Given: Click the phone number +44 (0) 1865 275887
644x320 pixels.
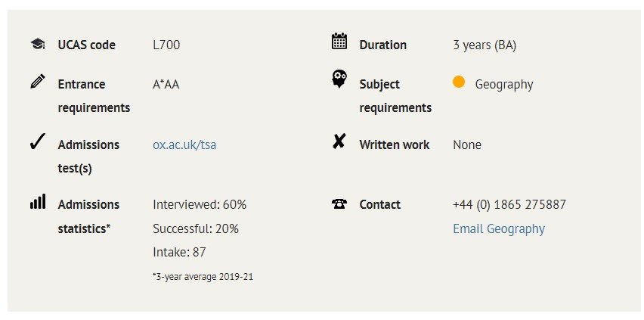Looking at the screenshot, I should point(509,204).
